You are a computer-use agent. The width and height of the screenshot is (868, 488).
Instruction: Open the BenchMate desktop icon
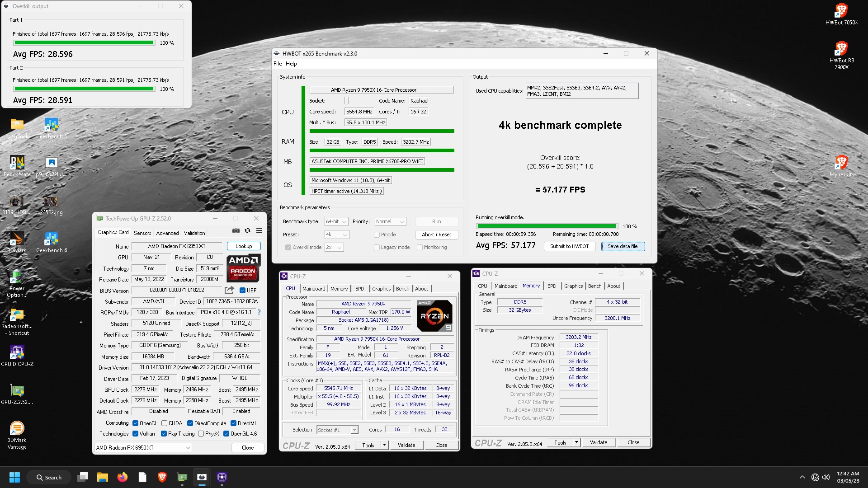click(17, 166)
